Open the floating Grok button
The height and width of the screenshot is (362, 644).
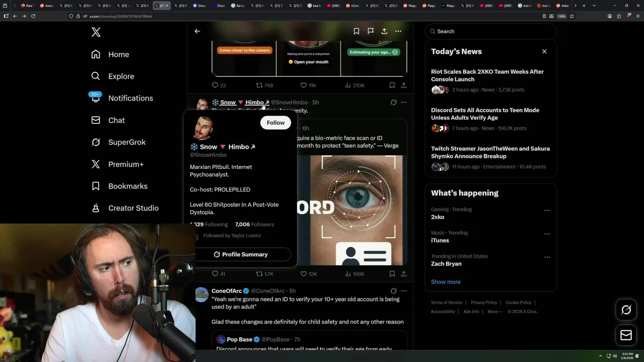coord(626,310)
